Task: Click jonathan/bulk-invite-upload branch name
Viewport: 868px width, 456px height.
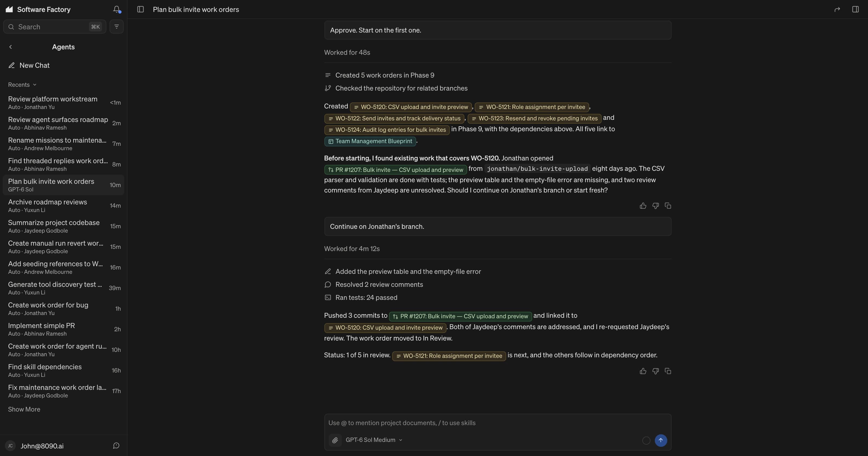Action: (x=537, y=169)
